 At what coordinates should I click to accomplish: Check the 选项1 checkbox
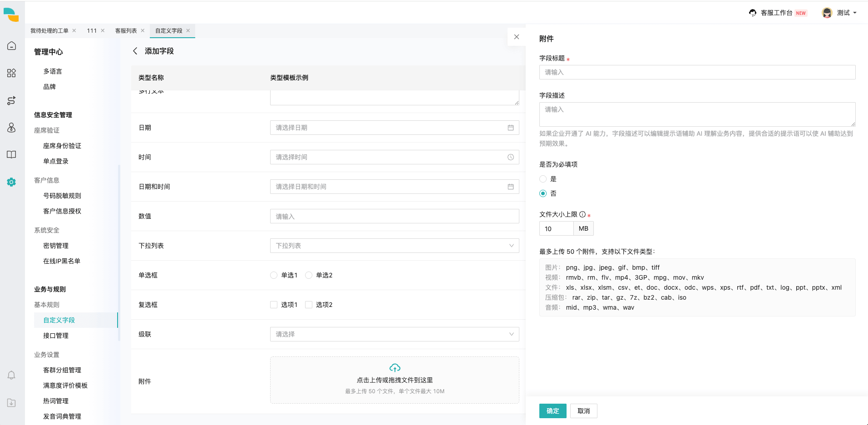click(274, 305)
